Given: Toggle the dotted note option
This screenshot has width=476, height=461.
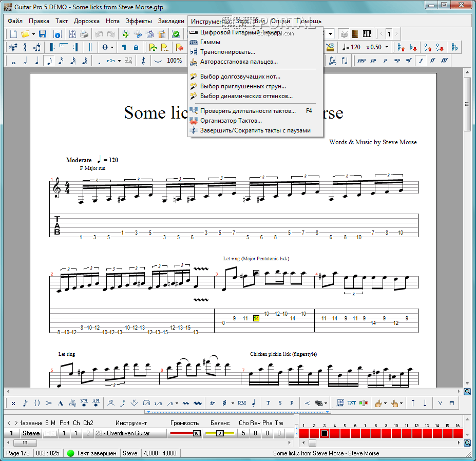Looking at the screenshot, I should pos(99,61).
